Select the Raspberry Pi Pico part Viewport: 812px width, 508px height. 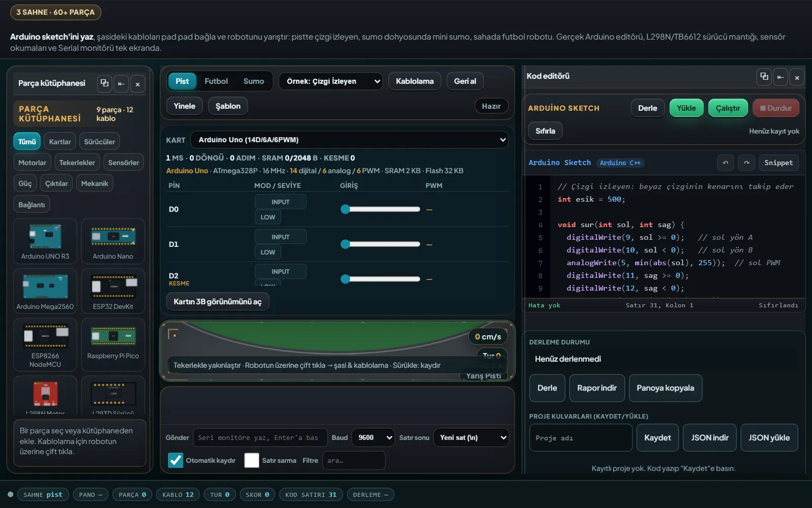pos(113,344)
